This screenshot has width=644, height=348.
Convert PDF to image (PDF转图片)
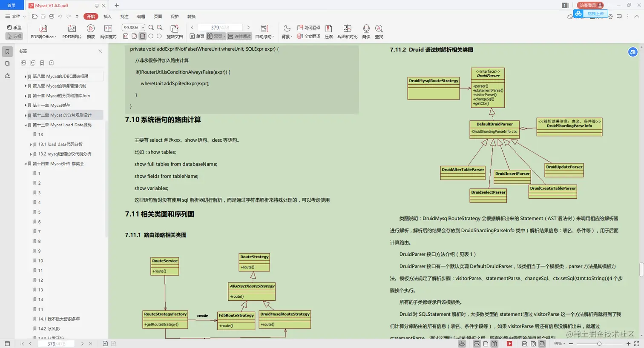72,32
